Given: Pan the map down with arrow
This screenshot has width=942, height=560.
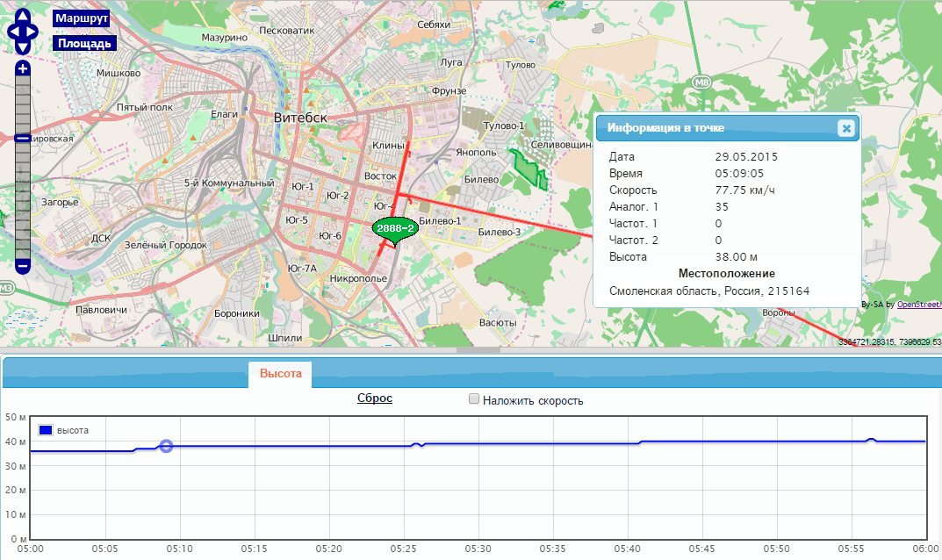Looking at the screenshot, I should (22, 47).
